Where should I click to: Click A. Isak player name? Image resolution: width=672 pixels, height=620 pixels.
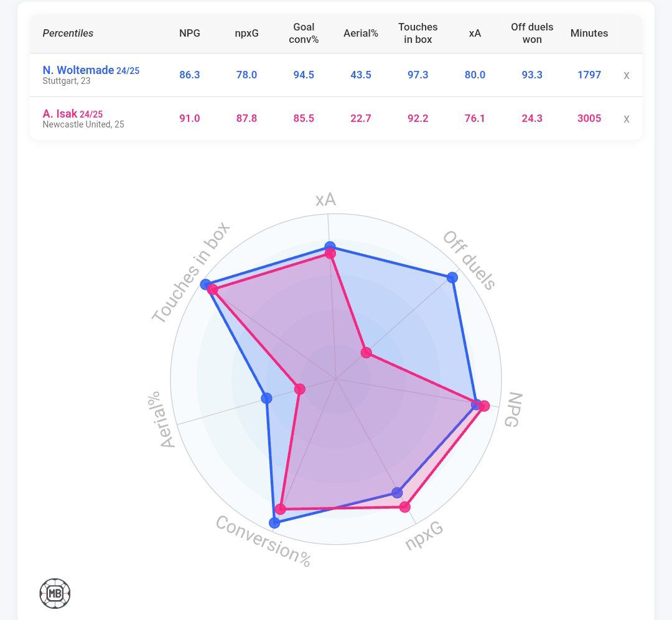[60, 114]
